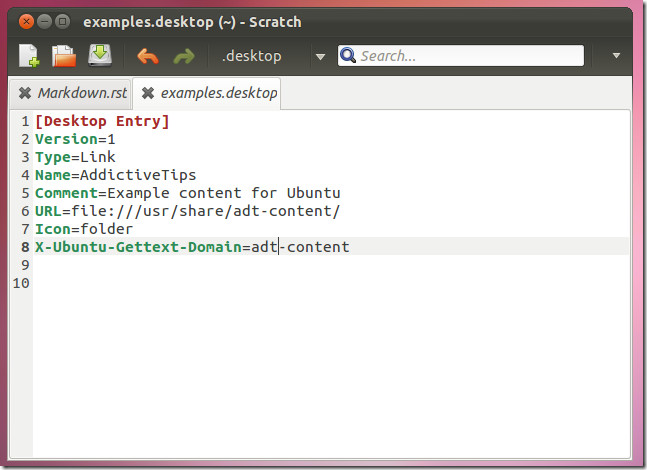Image resolution: width=647 pixels, height=470 pixels.
Task: Redo edit with green arrow
Action: (184, 56)
